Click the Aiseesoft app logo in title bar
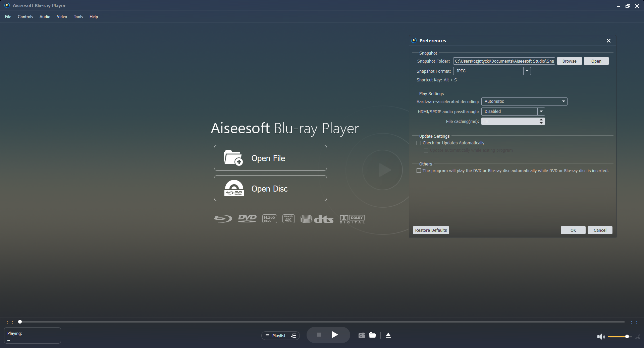Screen dimensions: 644x348 pyautogui.click(x=7, y=5)
